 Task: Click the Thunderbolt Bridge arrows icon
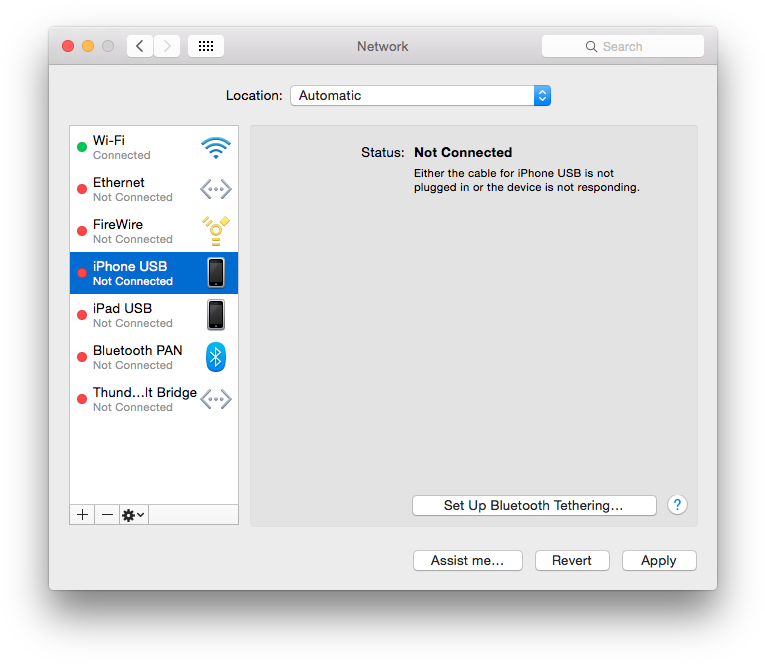tap(216, 399)
